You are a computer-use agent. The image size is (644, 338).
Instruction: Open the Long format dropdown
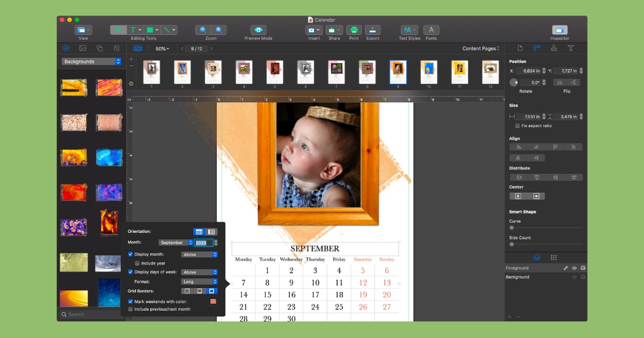200,281
